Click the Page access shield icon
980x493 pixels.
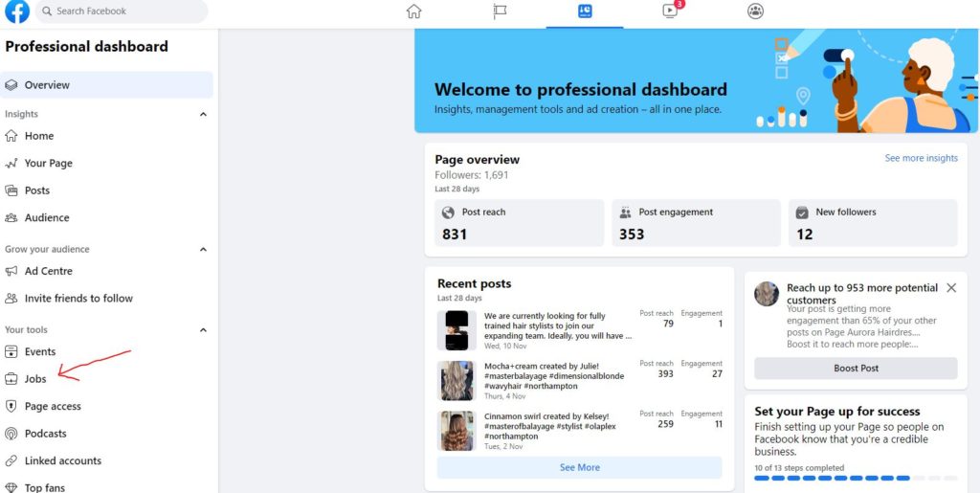click(x=11, y=406)
